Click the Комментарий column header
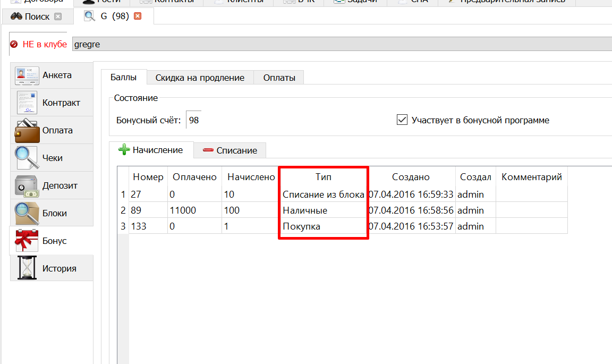Image resolution: width=612 pixels, height=364 pixels. coord(532,177)
